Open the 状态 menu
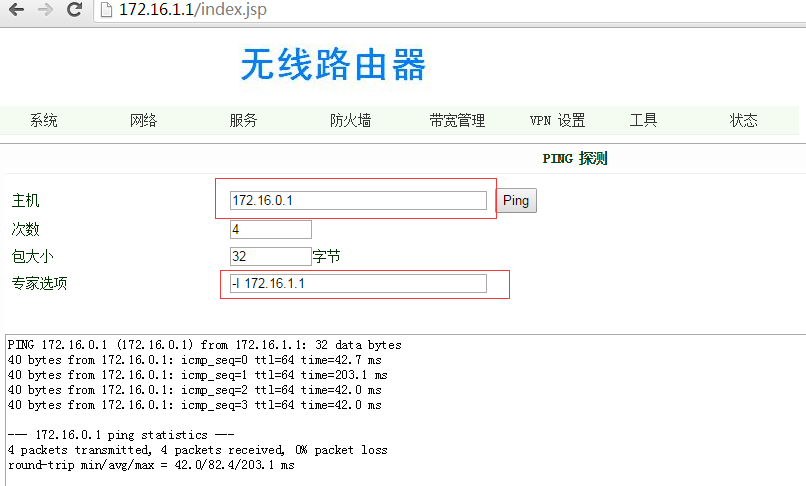Viewport: 806px width, 486px height. click(744, 121)
